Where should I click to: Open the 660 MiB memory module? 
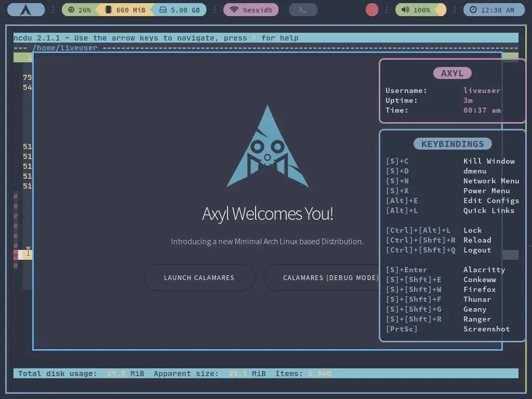[125, 10]
